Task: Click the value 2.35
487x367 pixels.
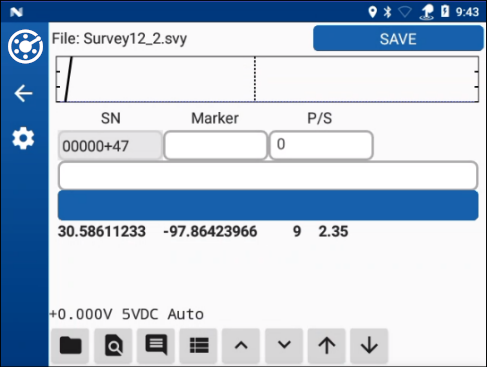Action: coord(333,232)
